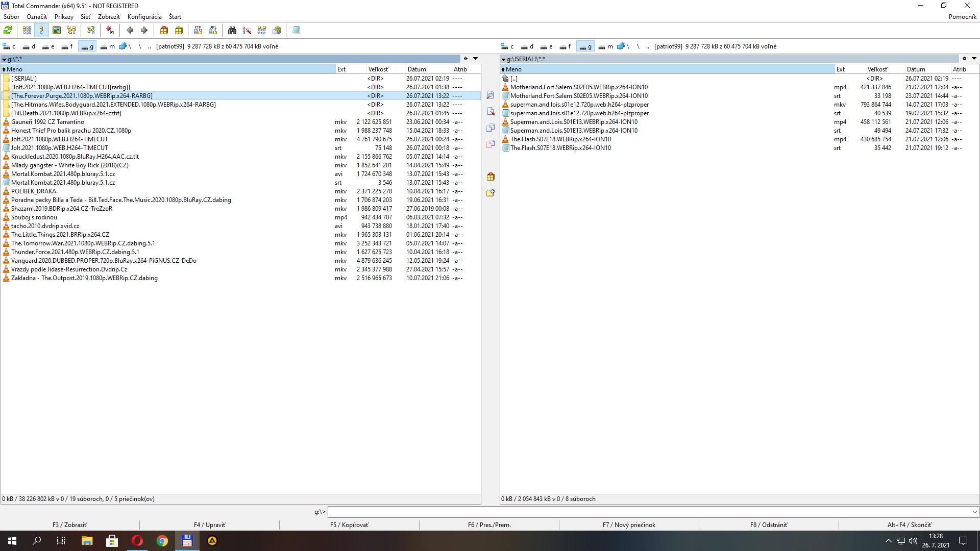Open the Opera browser from taskbar
980x551 pixels.
pos(137,541)
